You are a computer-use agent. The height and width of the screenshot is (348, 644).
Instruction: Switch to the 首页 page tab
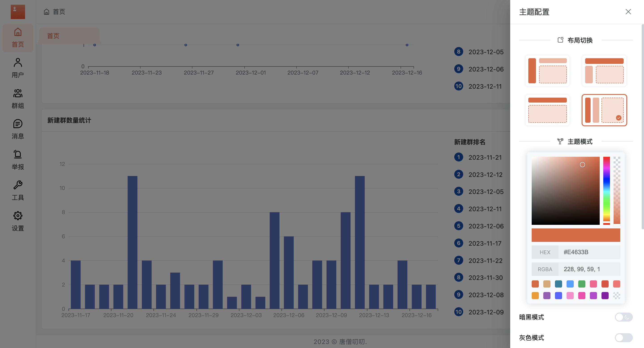pyautogui.click(x=53, y=36)
